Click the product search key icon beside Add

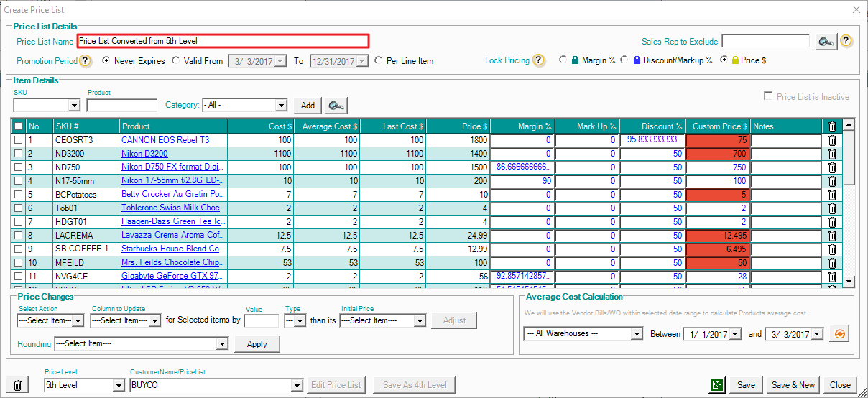(x=334, y=106)
